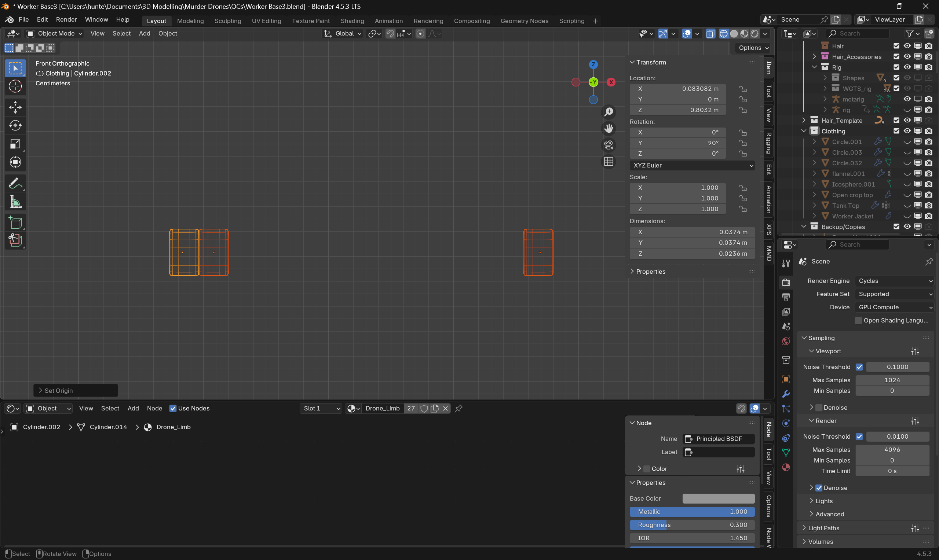Hide the Hair_Accessories collection with eye icon

point(907,56)
